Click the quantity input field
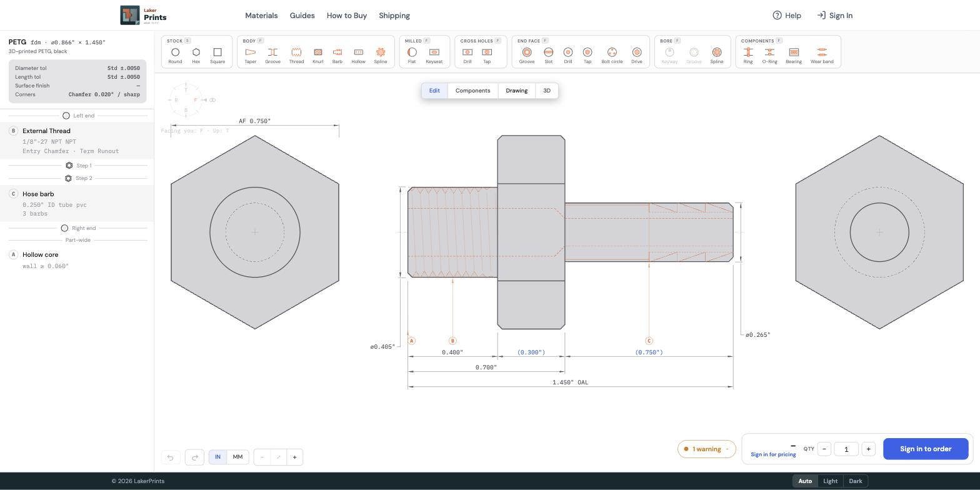The height and width of the screenshot is (490, 980). 846,449
